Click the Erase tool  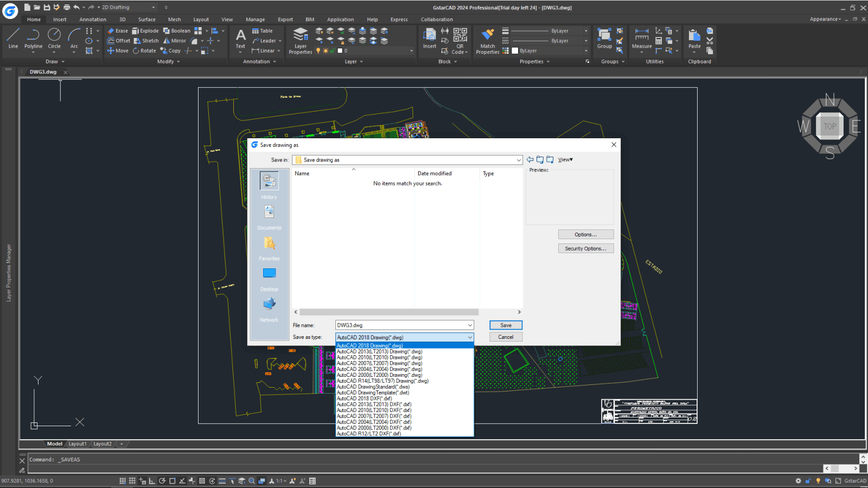pos(118,31)
